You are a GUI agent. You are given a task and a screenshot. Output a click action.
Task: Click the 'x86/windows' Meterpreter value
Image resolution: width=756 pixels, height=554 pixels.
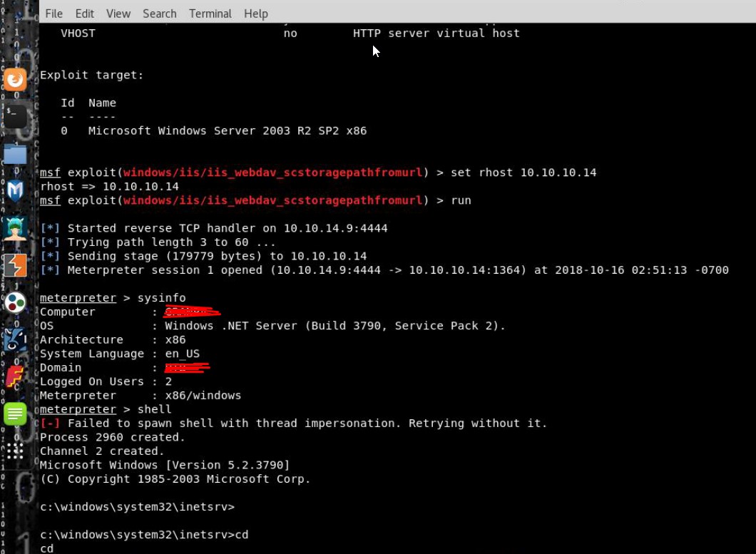point(203,396)
